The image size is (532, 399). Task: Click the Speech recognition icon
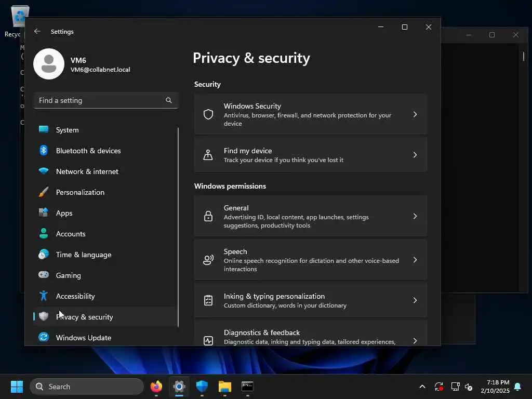click(208, 260)
